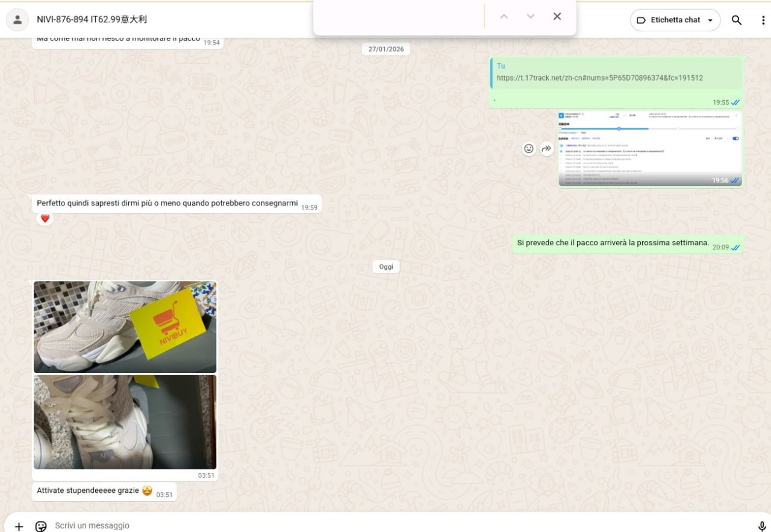The height and width of the screenshot is (532, 771).
Task: Go to next search result arrow
Action: (x=531, y=16)
